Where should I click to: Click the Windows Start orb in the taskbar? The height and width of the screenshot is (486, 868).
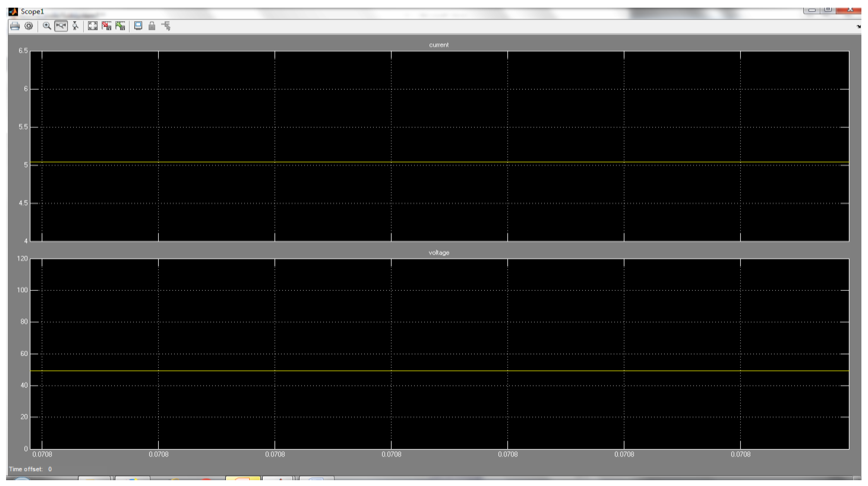[22, 479]
